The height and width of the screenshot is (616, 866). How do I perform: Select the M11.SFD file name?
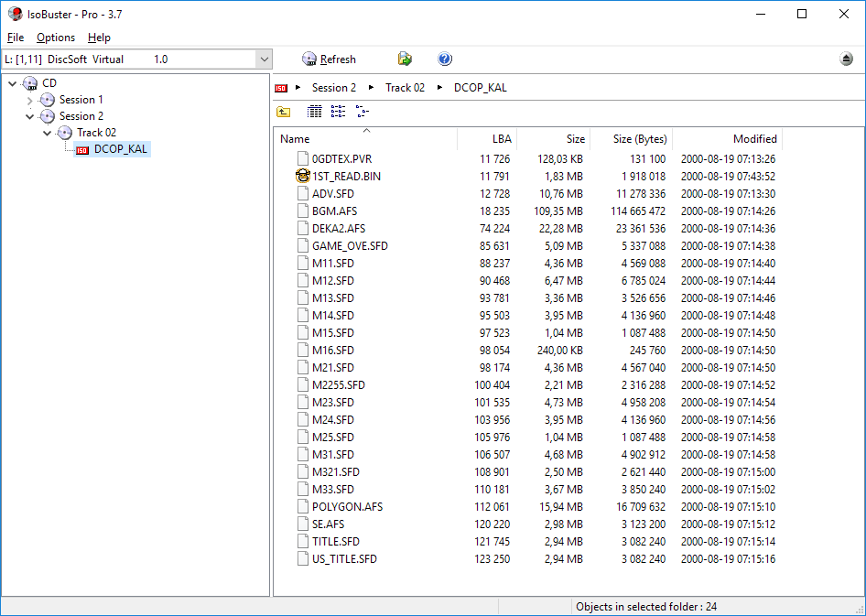click(333, 264)
